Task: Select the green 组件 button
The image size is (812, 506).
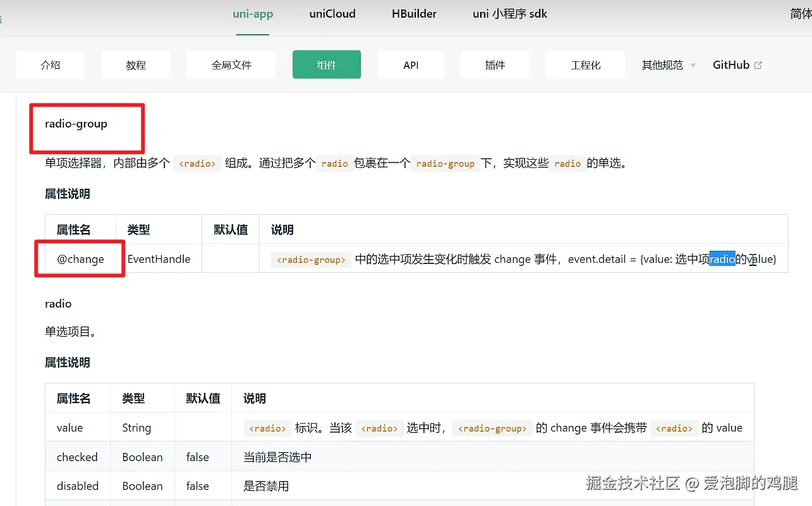Action: 327,64
